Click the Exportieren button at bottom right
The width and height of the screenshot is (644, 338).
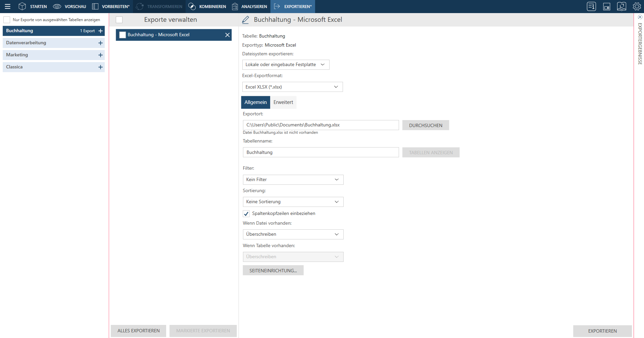tap(602, 331)
